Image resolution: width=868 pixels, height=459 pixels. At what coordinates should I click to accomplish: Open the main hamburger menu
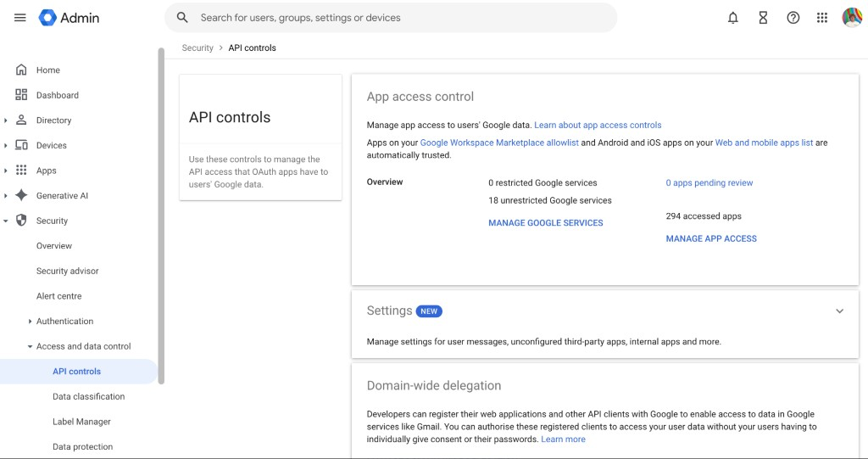[20, 18]
